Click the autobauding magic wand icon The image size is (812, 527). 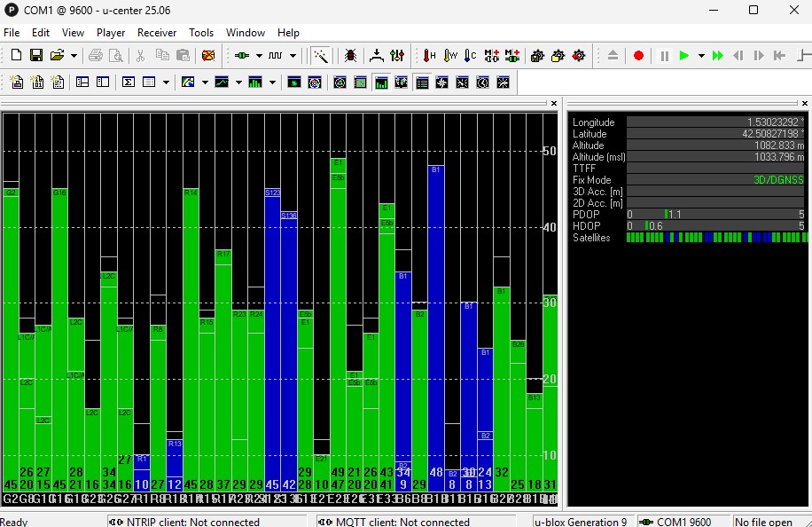pyautogui.click(x=320, y=55)
